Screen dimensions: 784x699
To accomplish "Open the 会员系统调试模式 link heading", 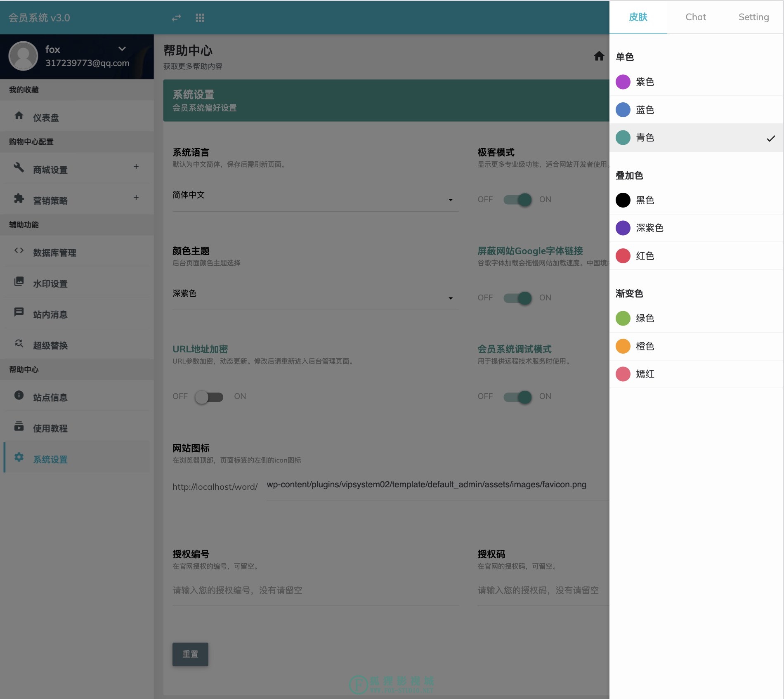I will pyautogui.click(x=515, y=349).
